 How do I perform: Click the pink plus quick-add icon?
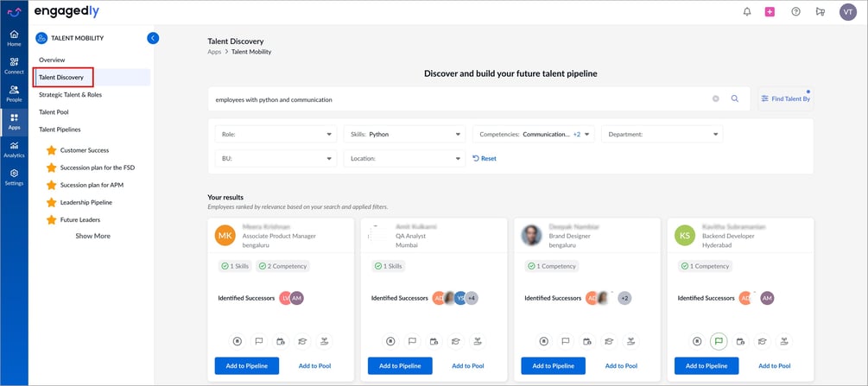770,11
